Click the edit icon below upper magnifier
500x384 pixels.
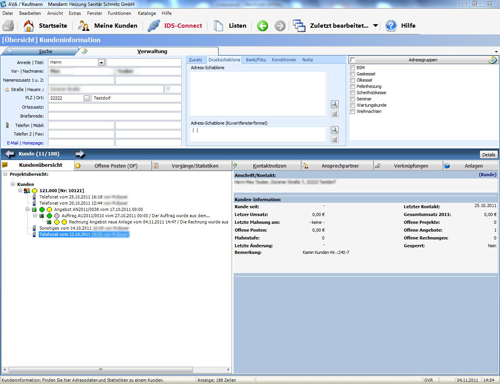click(x=334, y=114)
